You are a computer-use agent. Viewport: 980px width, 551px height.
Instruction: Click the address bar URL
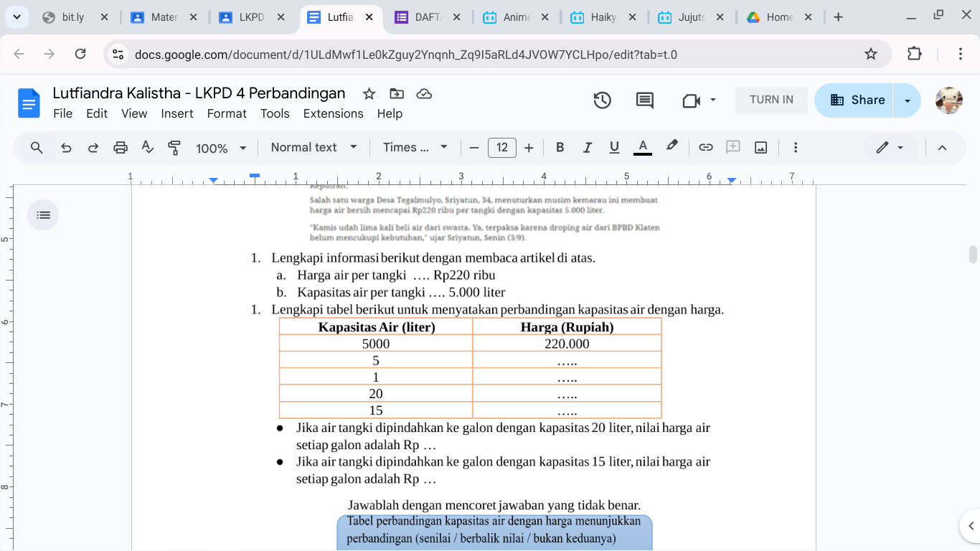coord(406,55)
